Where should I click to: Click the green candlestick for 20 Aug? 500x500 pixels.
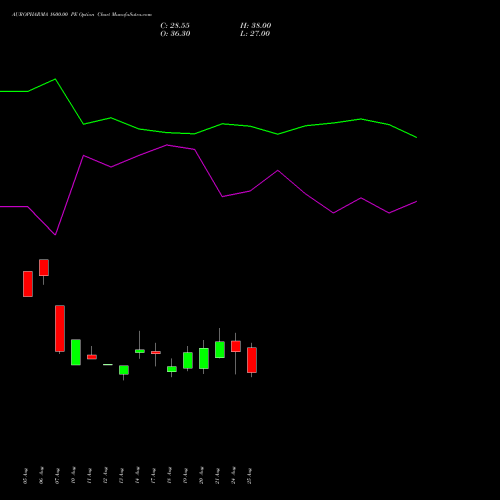click(204, 358)
